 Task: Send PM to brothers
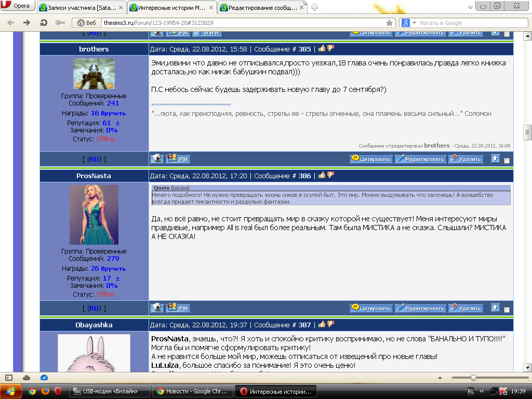(x=178, y=158)
